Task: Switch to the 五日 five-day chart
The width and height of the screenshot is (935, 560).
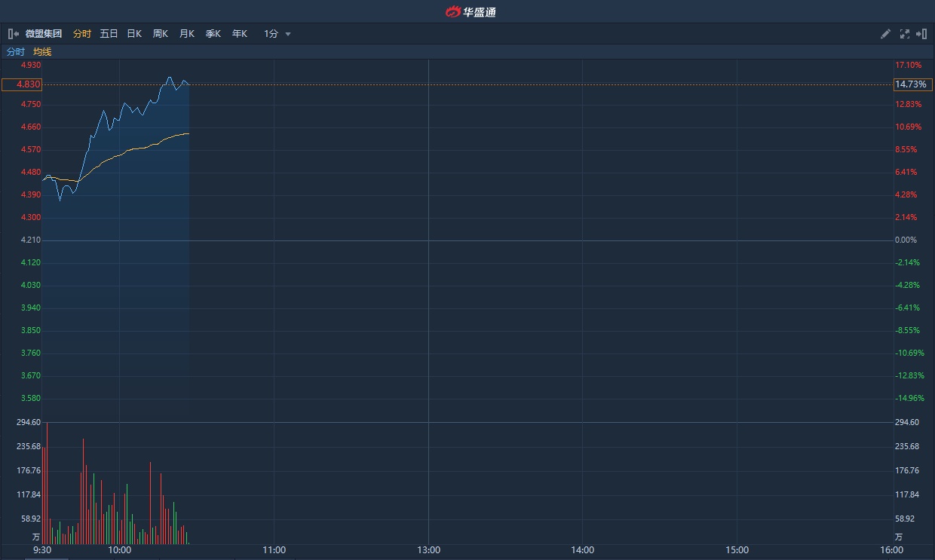Action: point(109,34)
